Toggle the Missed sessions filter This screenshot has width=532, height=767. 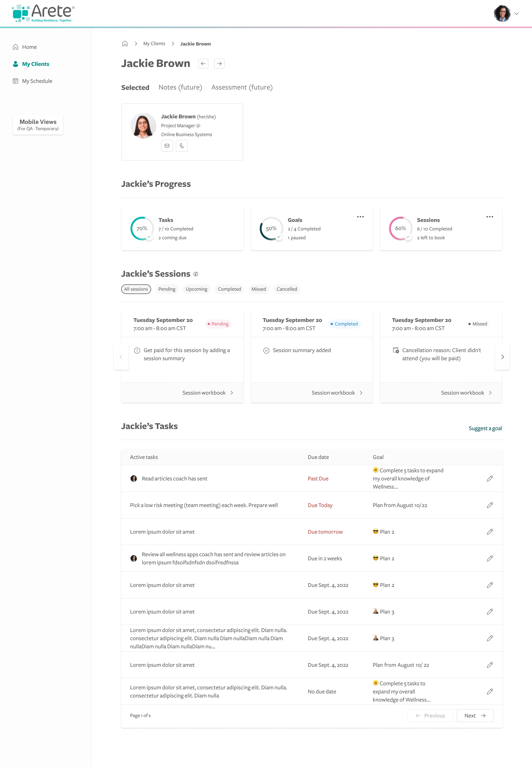coord(259,289)
